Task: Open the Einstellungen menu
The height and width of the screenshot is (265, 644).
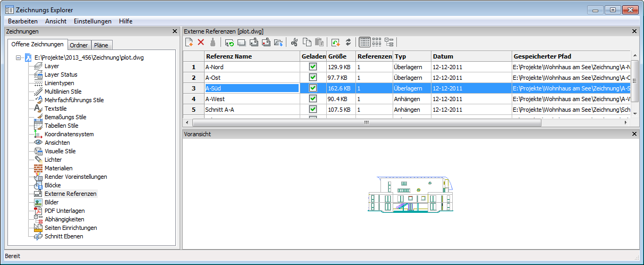Action: click(92, 21)
